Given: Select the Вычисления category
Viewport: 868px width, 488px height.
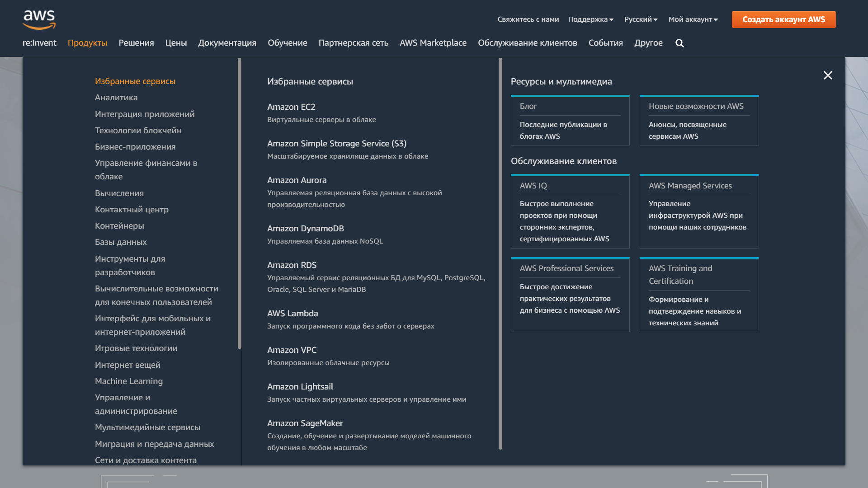Looking at the screenshot, I should [119, 193].
